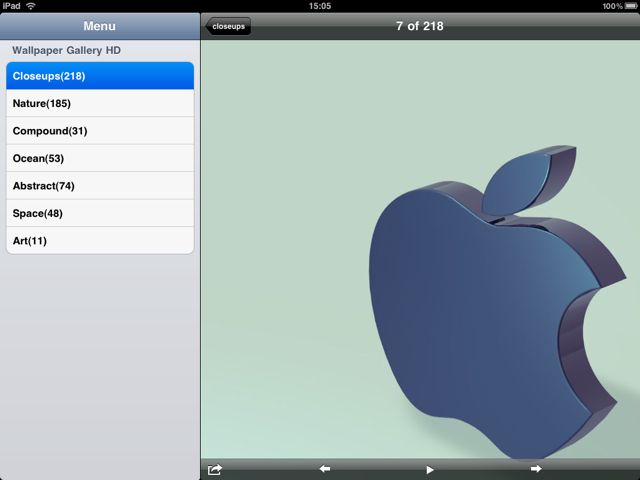The height and width of the screenshot is (480, 640).
Task: Go to next wallpaper with right arrow
Action: (x=536, y=469)
